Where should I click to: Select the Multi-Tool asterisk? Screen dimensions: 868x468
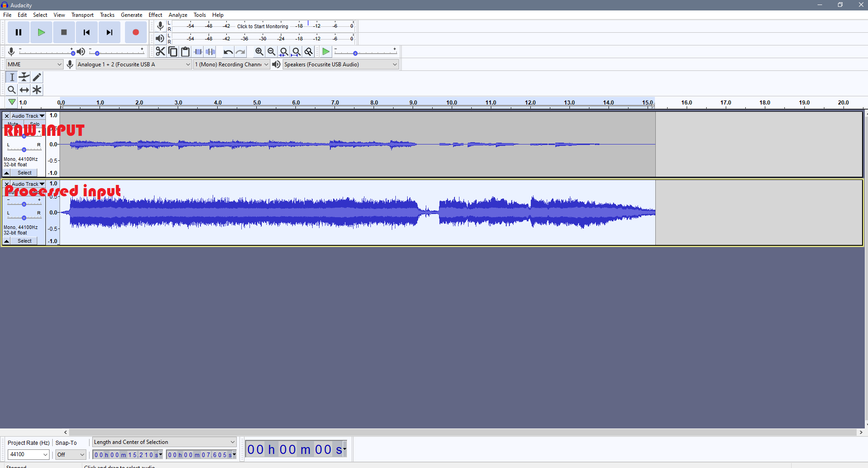pyautogui.click(x=37, y=90)
